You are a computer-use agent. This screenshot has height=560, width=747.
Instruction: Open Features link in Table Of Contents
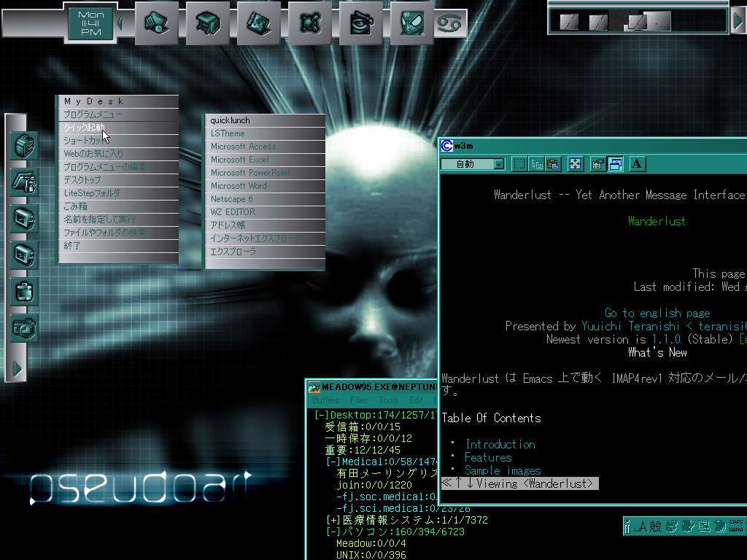[488, 457]
